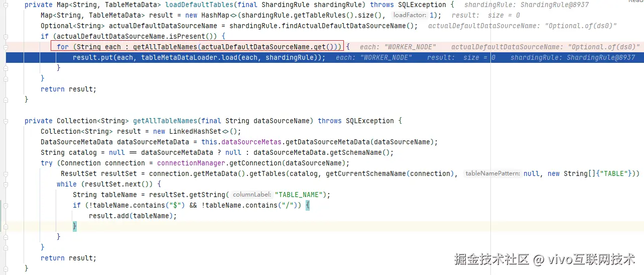Click the getString call
644x275 pixels.
tap(203, 195)
